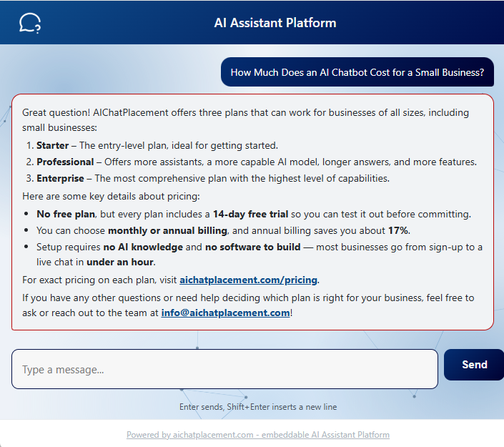Image resolution: width=504 pixels, height=447 pixels.
Task: Click the 'If you have any other questions' line
Action: tap(248, 305)
